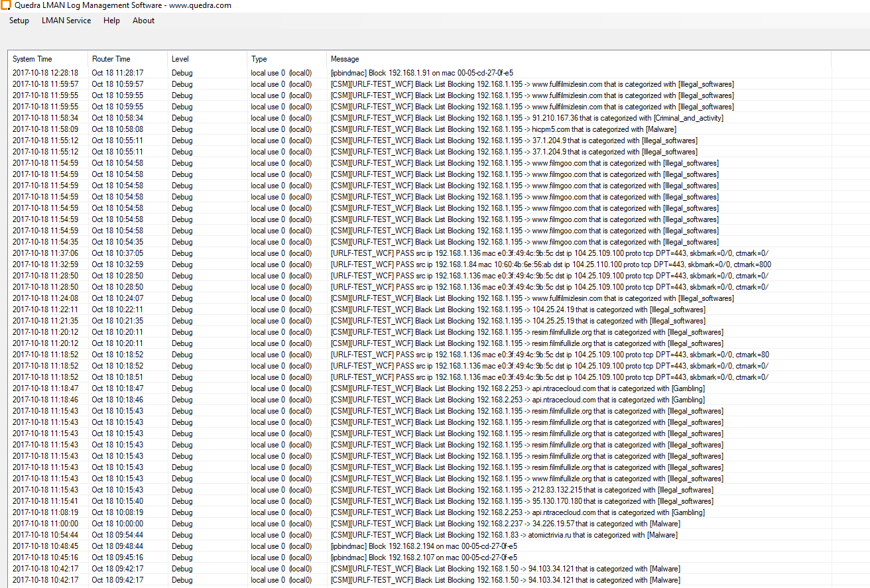The width and height of the screenshot is (870, 588).
Task: Open the LMAN Service menu
Action: coord(66,21)
